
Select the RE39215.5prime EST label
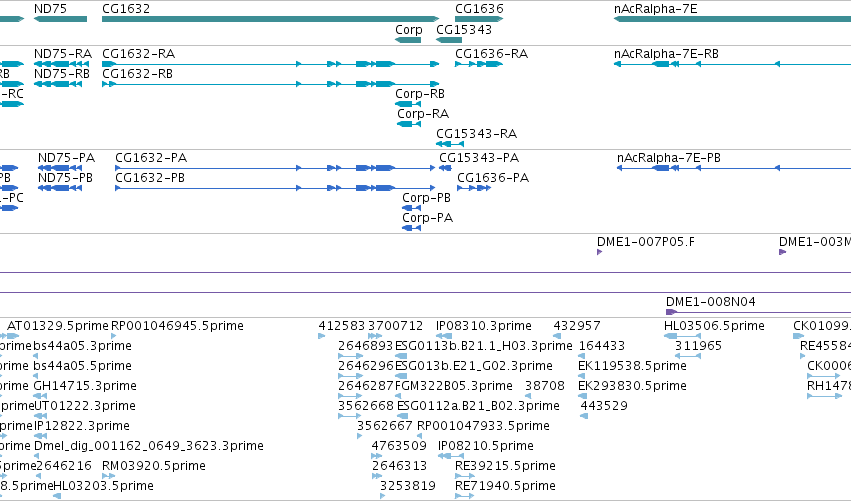pyautogui.click(x=505, y=466)
